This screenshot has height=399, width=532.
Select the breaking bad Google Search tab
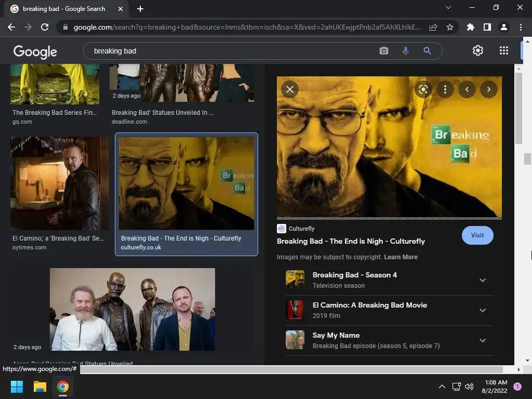coord(64,9)
